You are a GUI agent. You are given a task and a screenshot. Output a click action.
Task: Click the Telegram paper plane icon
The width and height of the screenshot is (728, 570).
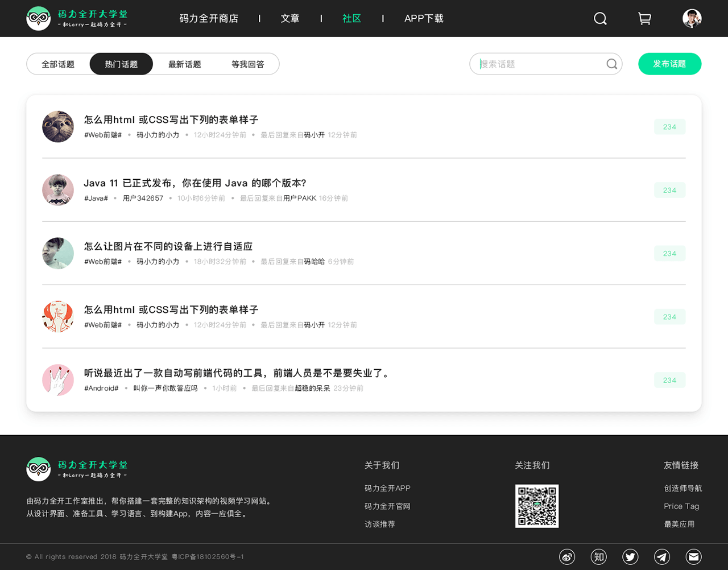[x=662, y=557]
